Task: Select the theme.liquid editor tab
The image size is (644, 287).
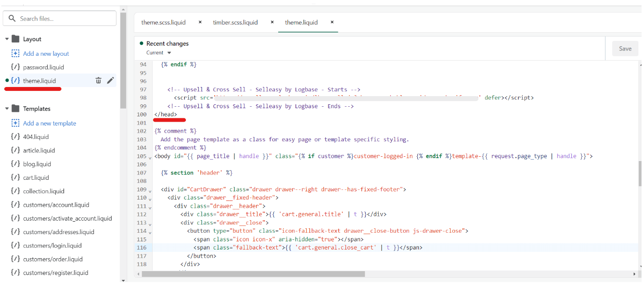Action: pyautogui.click(x=301, y=23)
